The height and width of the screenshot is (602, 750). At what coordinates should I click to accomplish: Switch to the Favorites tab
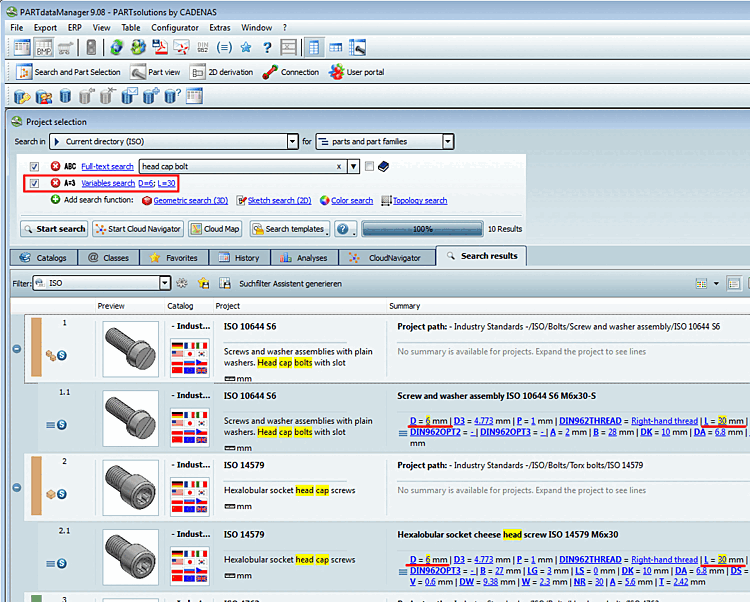pyautogui.click(x=180, y=257)
